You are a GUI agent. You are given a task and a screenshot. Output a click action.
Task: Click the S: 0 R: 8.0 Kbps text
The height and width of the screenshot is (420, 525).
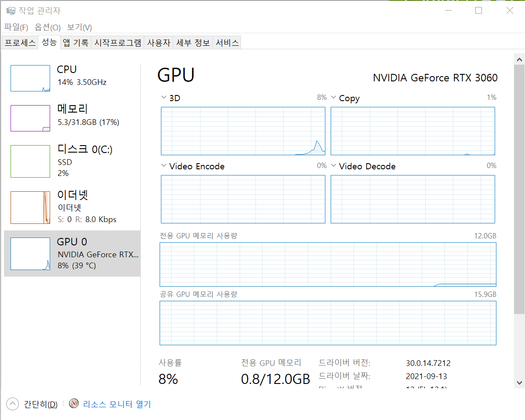(87, 219)
